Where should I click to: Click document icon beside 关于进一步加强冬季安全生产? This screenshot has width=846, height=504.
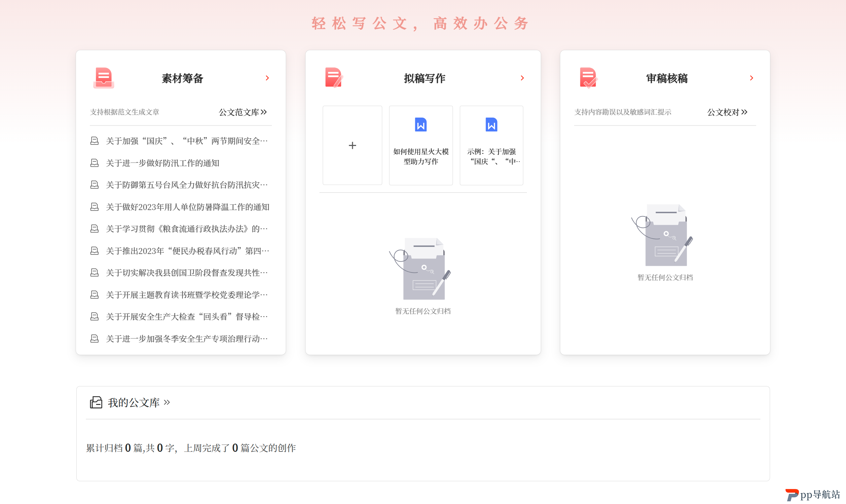(x=94, y=339)
